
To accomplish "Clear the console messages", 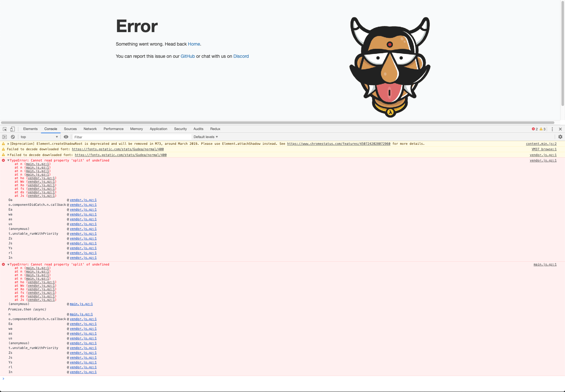I will 13,137.
